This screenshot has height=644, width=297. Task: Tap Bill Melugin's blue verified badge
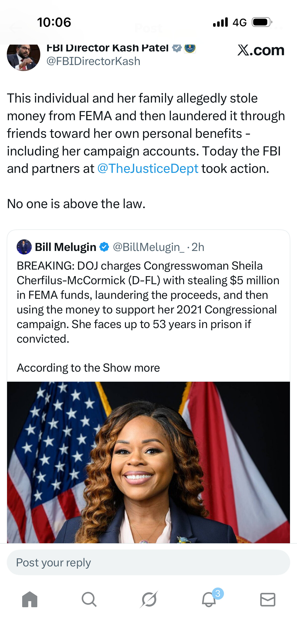tap(104, 247)
